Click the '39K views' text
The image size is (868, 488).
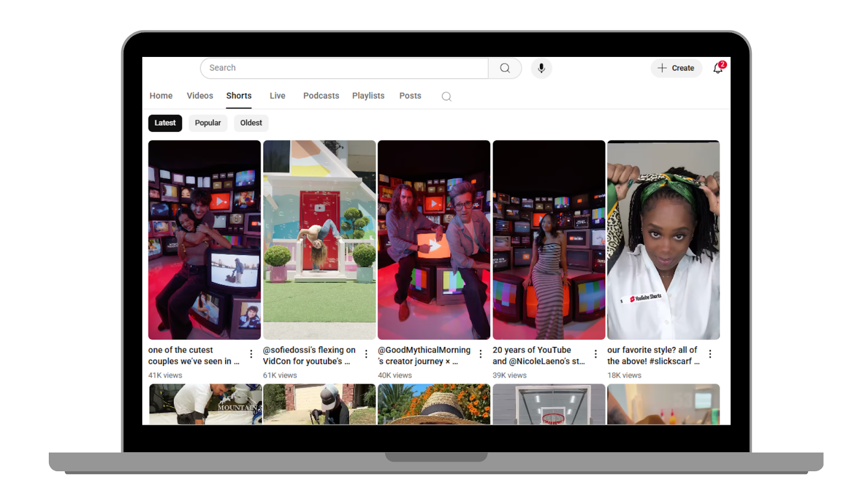509,375
